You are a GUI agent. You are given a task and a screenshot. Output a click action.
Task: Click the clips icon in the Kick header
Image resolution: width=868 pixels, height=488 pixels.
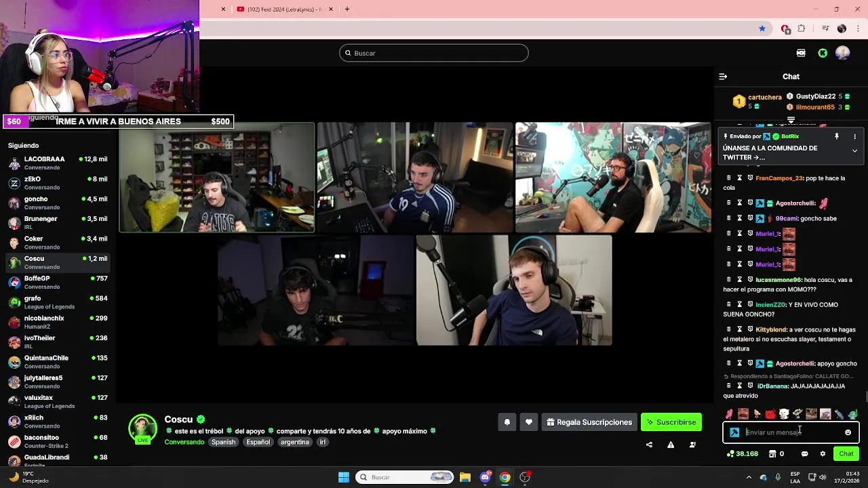click(801, 53)
